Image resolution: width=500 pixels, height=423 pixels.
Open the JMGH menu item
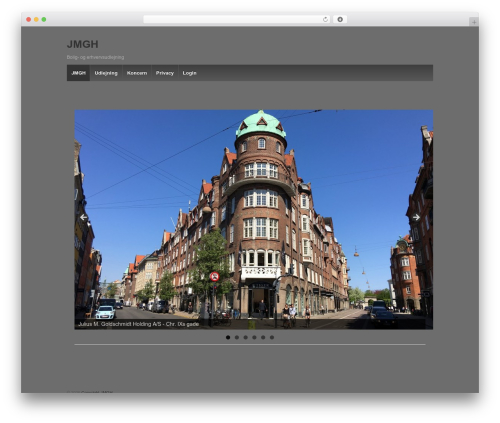pos(79,73)
